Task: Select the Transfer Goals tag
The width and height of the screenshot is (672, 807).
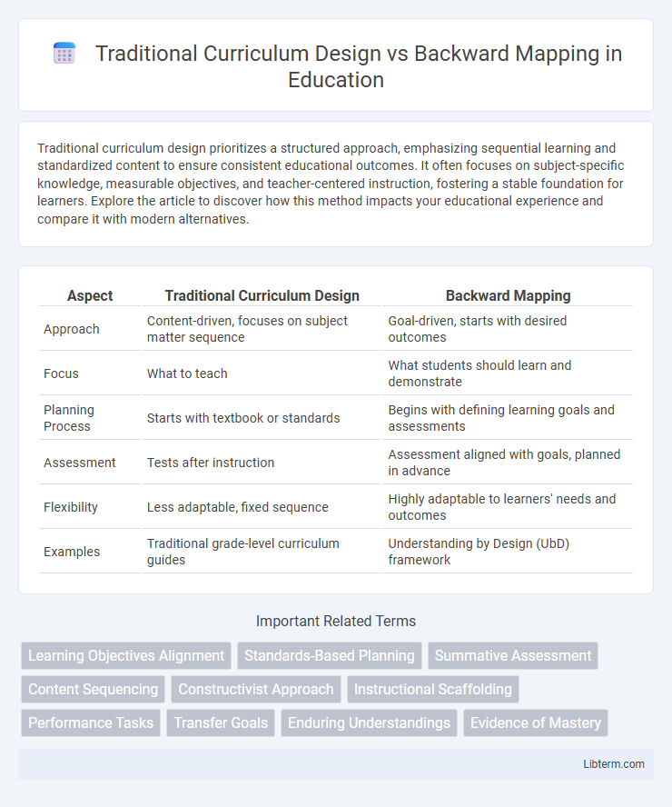Action: point(221,722)
